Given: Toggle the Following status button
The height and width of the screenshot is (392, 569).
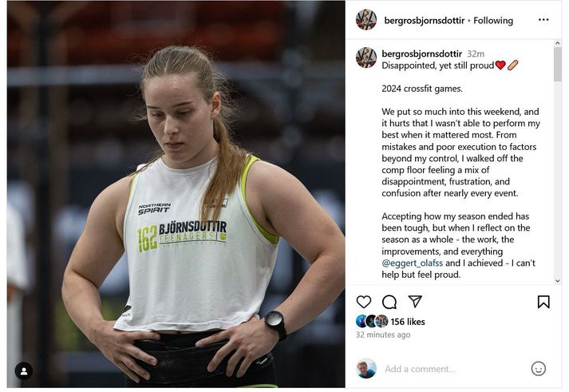Looking at the screenshot, I should [493, 21].
